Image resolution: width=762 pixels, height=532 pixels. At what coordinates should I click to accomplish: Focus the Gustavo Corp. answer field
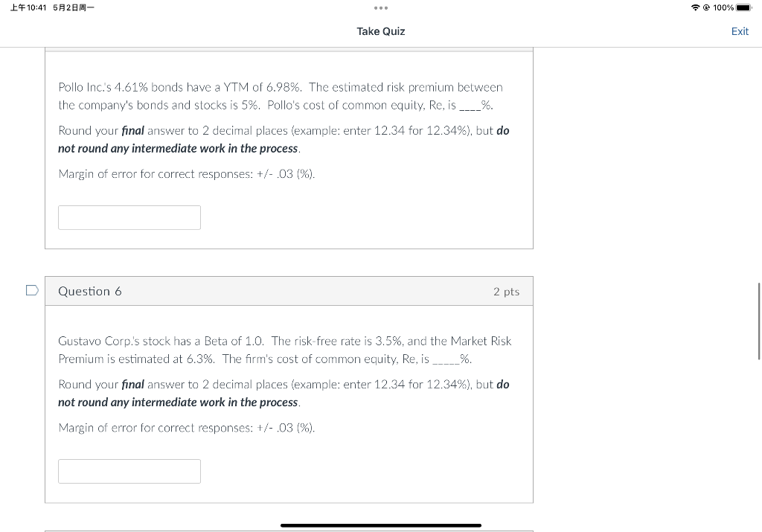pos(129,471)
